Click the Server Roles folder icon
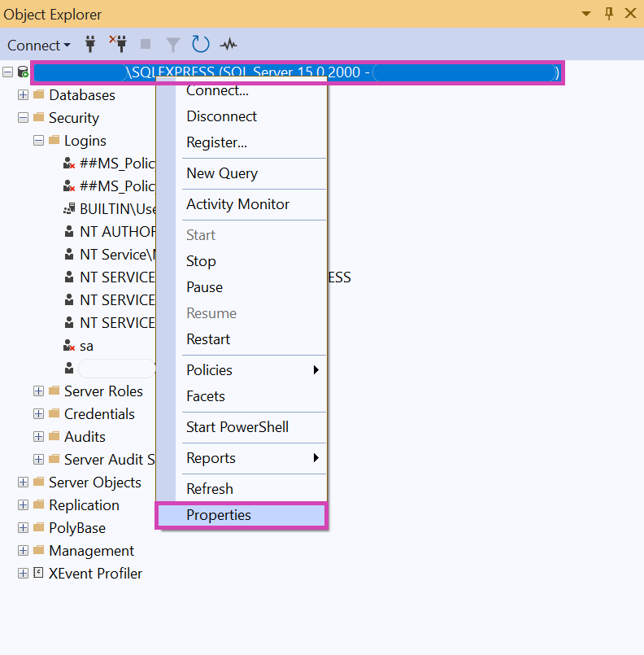The width and height of the screenshot is (644, 655). click(x=54, y=391)
